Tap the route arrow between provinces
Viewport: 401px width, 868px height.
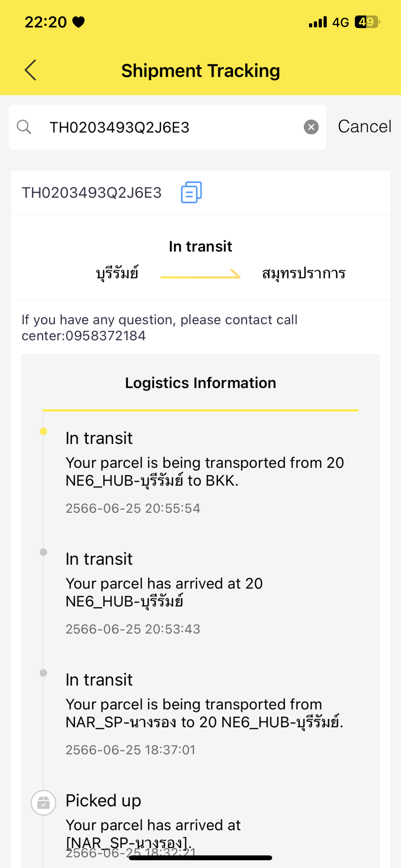pyautogui.click(x=200, y=274)
